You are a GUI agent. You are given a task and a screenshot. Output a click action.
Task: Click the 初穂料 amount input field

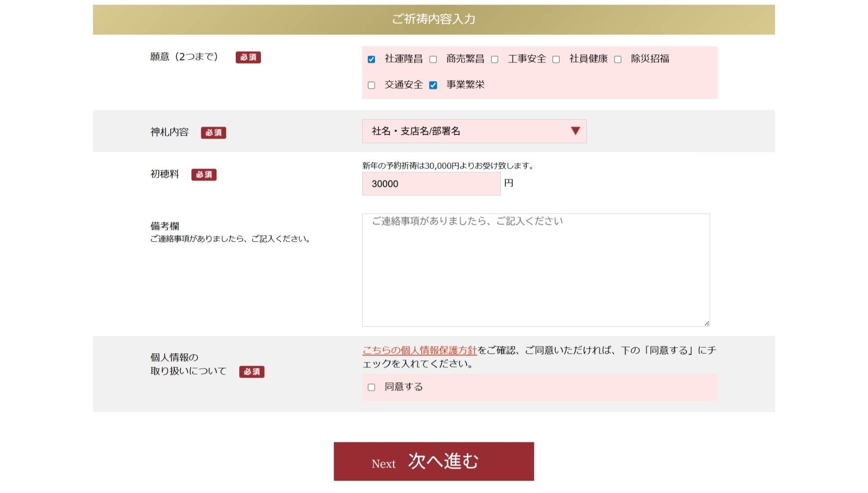pyautogui.click(x=431, y=184)
